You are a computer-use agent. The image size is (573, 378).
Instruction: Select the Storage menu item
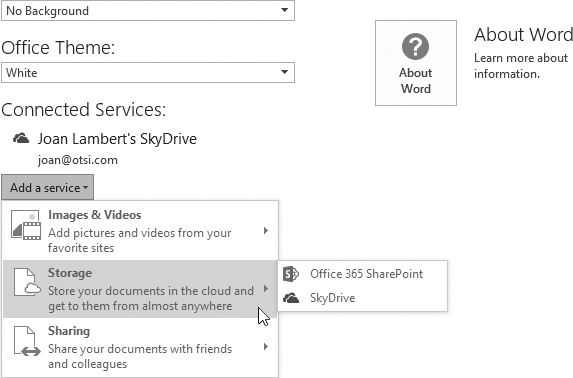(x=141, y=289)
